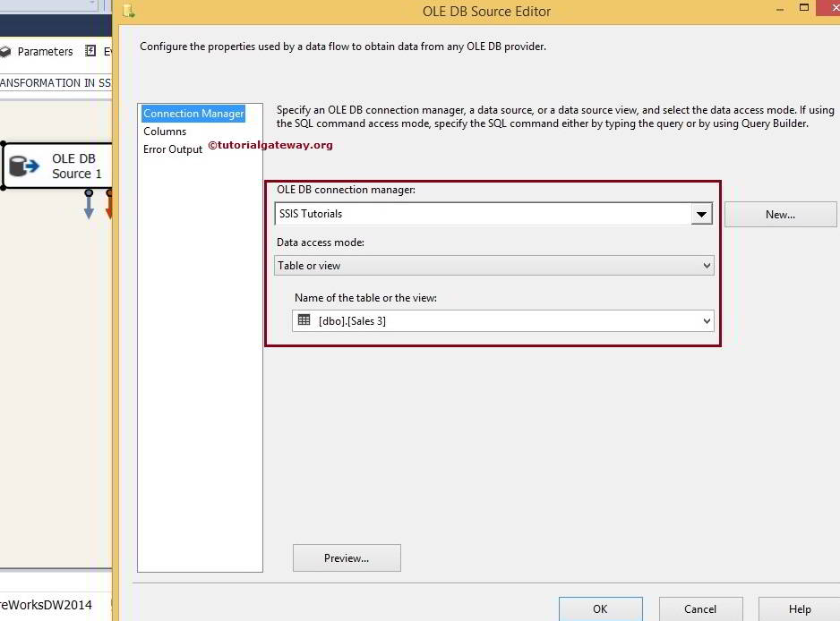Image resolution: width=840 pixels, height=621 pixels.
Task: Open the tutorialgateway.org link
Action: [270, 144]
